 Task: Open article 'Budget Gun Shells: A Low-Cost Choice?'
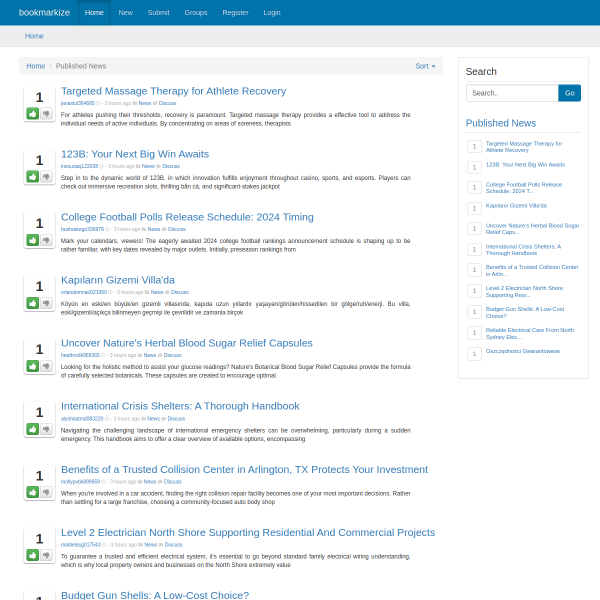click(155, 595)
